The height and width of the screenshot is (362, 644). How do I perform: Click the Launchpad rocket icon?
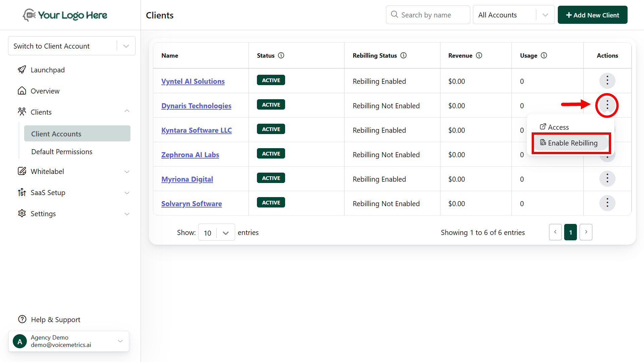pos(22,70)
